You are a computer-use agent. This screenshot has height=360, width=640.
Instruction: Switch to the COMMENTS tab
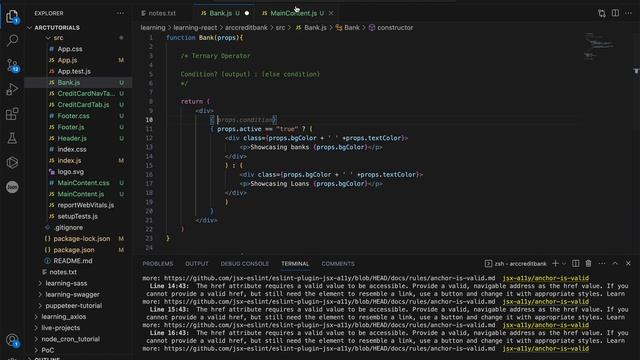click(x=338, y=264)
